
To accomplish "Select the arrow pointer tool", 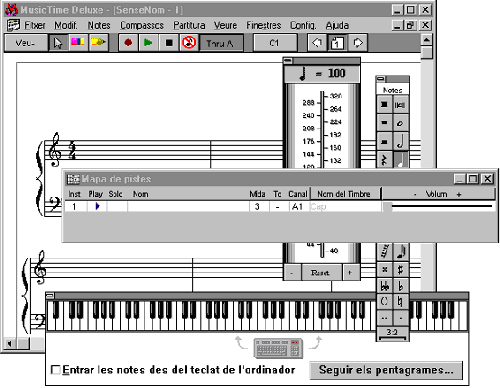I will (58, 43).
